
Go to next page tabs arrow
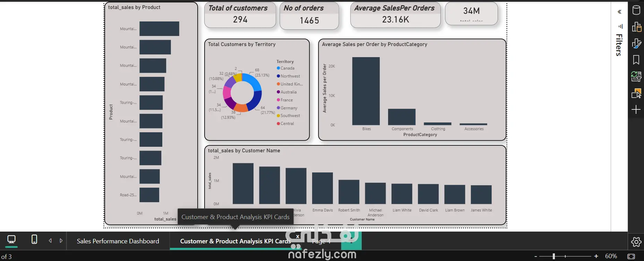point(61,241)
